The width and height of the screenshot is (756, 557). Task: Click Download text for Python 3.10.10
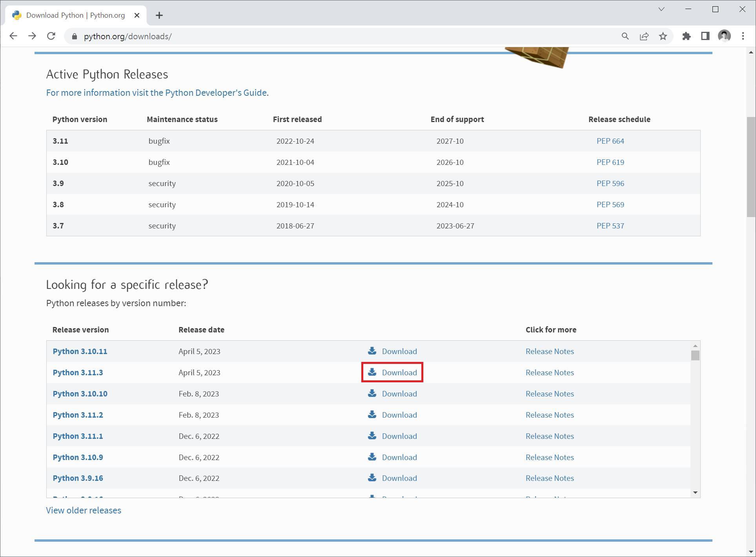click(x=399, y=394)
